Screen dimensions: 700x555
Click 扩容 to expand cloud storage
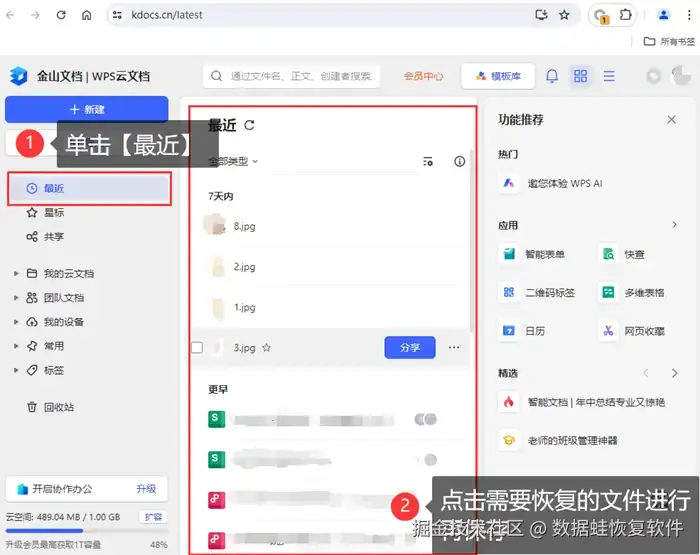click(153, 517)
